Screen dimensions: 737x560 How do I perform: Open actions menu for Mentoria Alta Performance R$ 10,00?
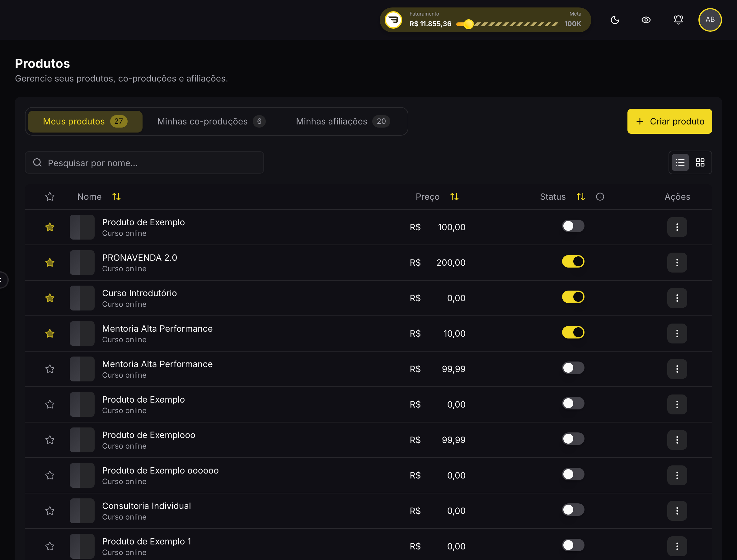pyautogui.click(x=677, y=333)
